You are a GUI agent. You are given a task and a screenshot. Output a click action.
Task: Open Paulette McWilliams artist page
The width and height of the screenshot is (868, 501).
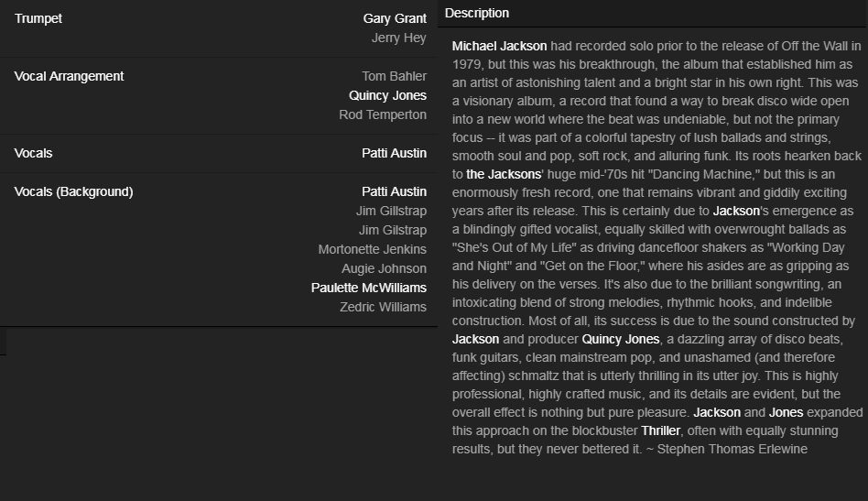coord(368,288)
